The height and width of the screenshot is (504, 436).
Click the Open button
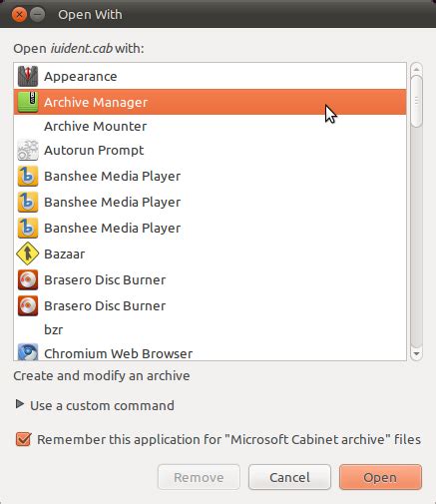click(380, 477)
